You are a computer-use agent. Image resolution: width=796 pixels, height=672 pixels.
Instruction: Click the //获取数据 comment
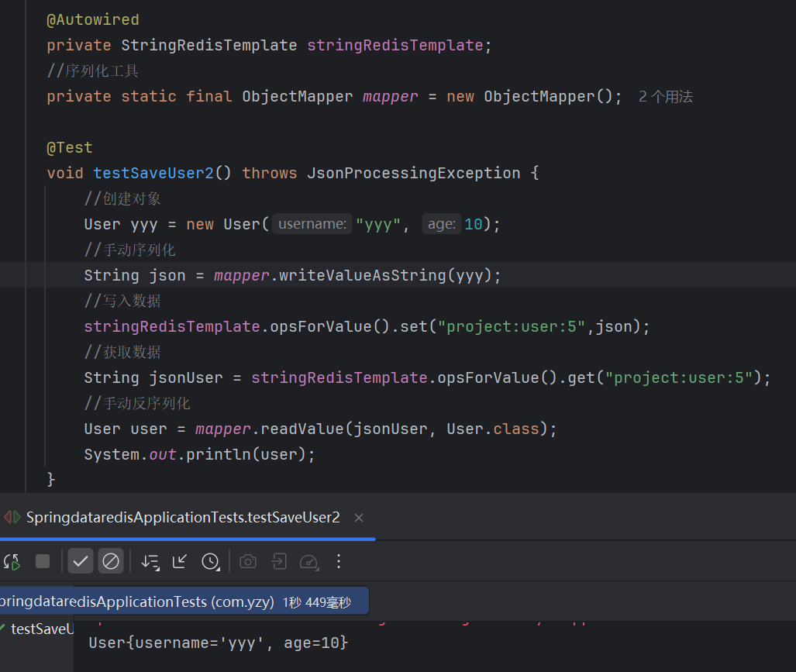[x=122, y=352]
